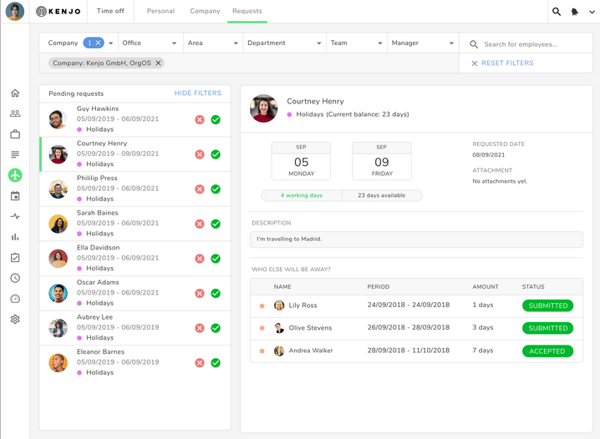Click the Submitted status for Olive Stevens
Viewport: 600px width, 439px height.
coord(548,328)
